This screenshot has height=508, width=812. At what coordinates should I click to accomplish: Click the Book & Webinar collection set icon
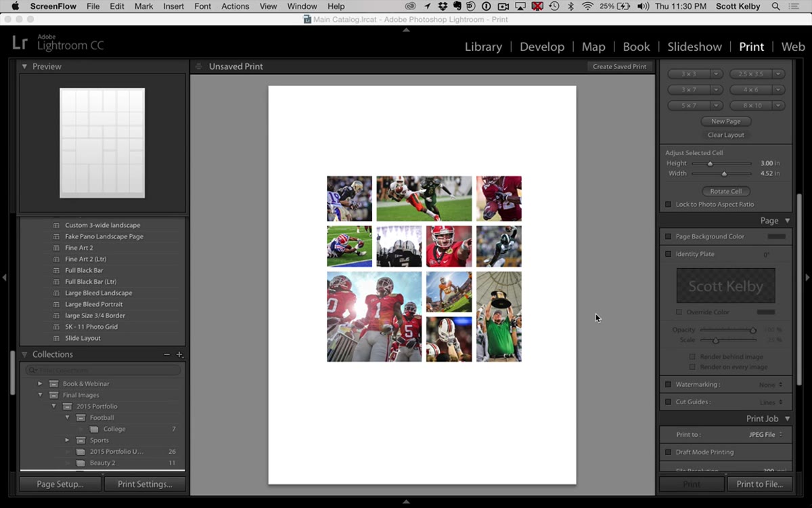(x=53, y=384)
